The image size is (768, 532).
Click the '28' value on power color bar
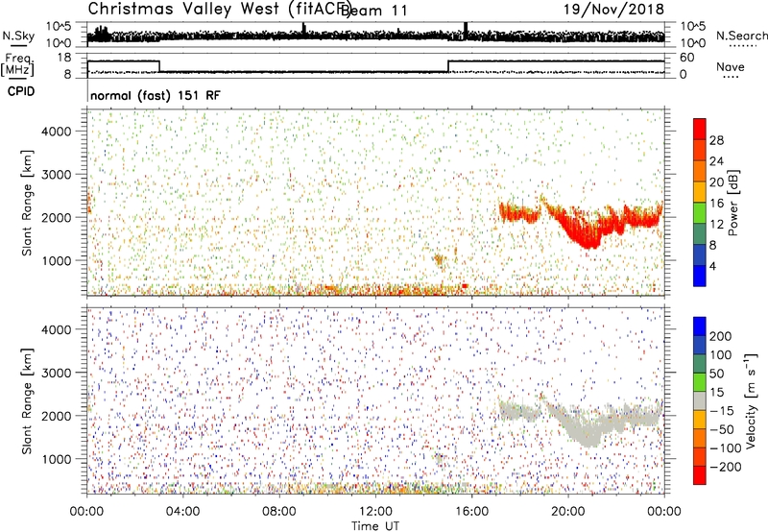pyautogui.click(x=716, y=140)
